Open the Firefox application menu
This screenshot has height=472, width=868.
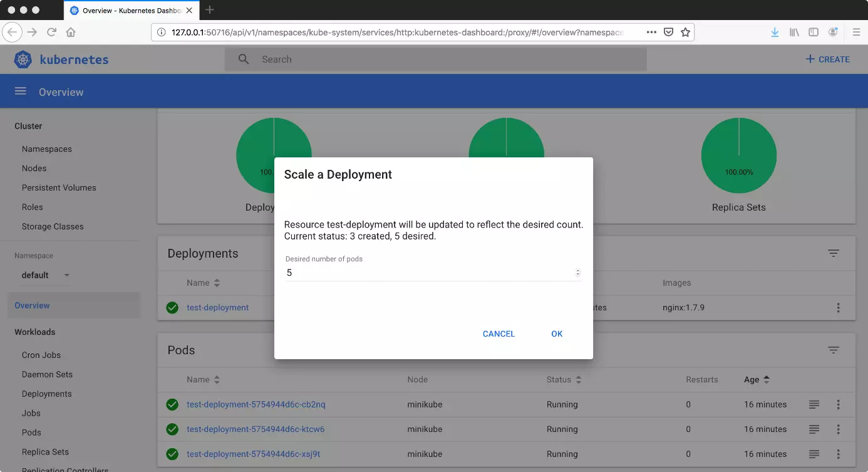point(856,32)
